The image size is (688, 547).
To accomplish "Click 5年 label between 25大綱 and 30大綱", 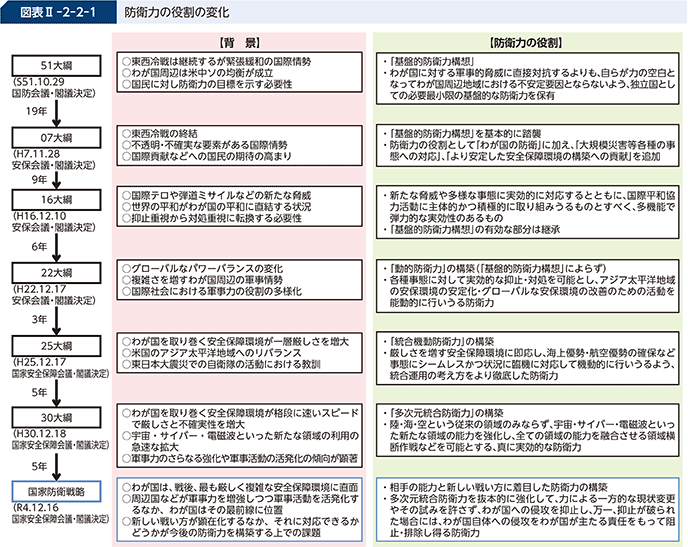I will (x=39, y=392).
